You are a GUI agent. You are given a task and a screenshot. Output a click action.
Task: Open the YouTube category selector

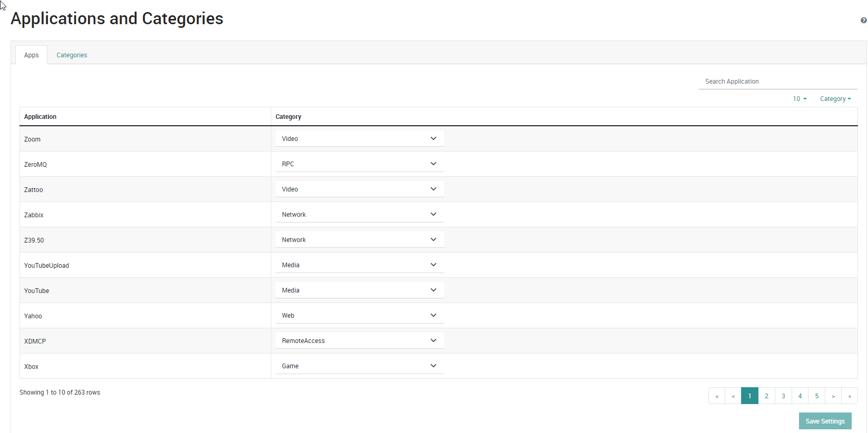point(359,290)
